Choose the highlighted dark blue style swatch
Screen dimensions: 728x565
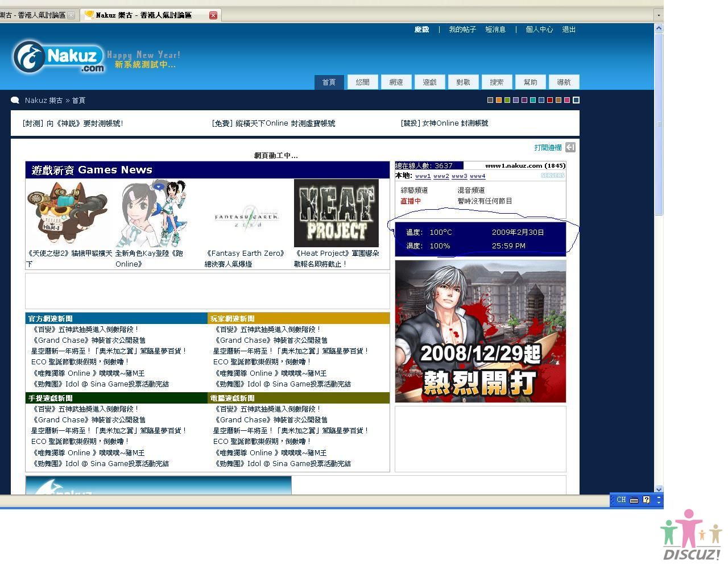tap(576, 100)
